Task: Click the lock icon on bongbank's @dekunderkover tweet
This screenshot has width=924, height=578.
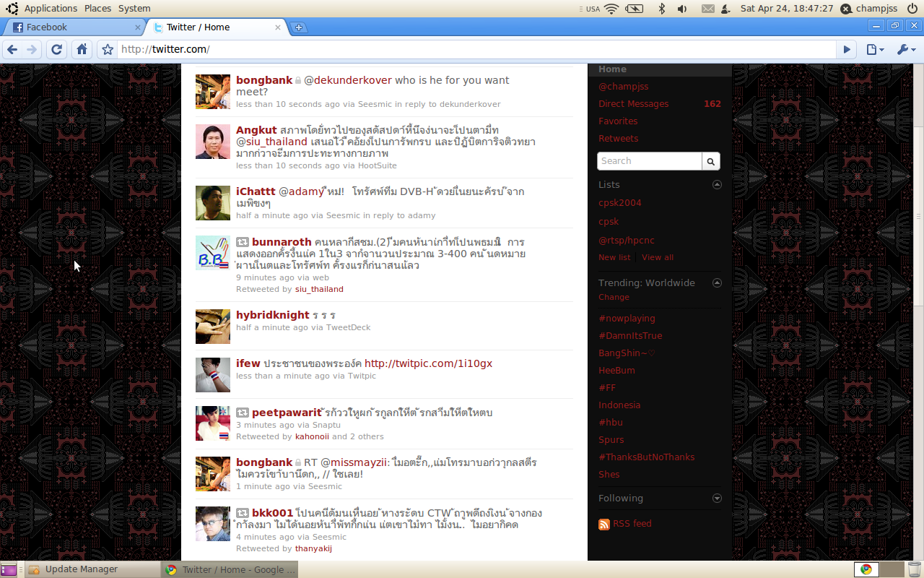Action: pyautogui.click(x=297, y=80)
